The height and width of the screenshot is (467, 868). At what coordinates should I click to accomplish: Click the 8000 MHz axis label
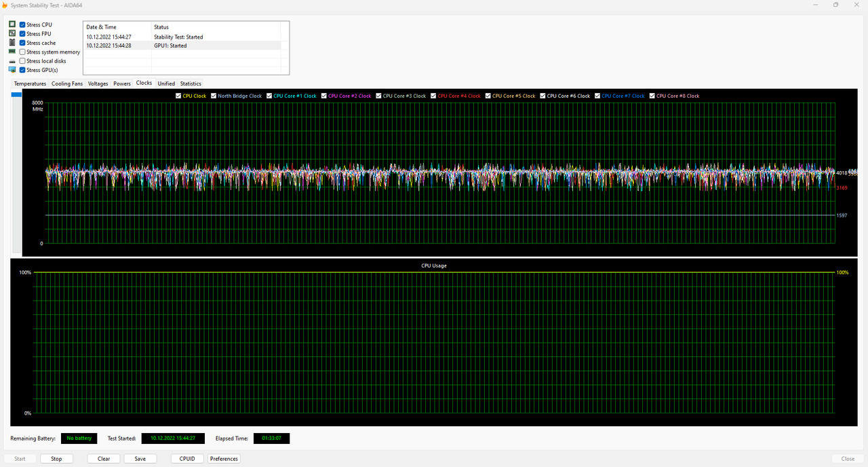coord(37,105)
